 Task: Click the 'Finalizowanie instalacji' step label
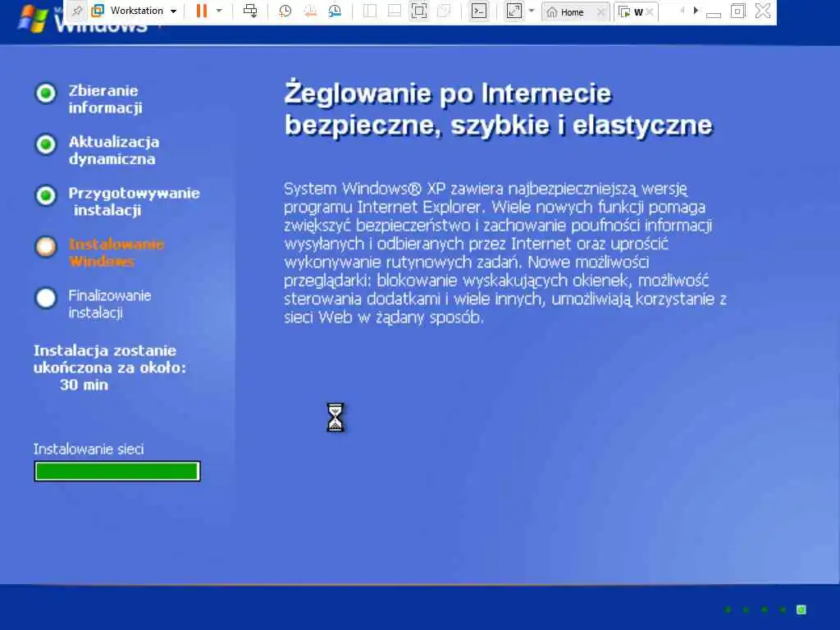(x=110, y=304)
